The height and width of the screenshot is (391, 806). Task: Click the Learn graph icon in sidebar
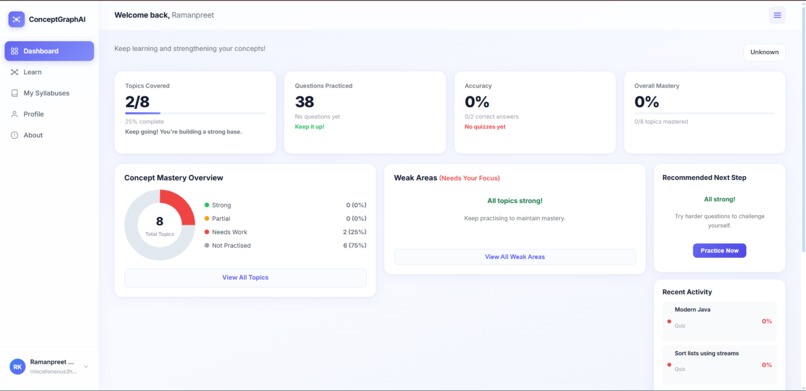(x=14, y=72)
